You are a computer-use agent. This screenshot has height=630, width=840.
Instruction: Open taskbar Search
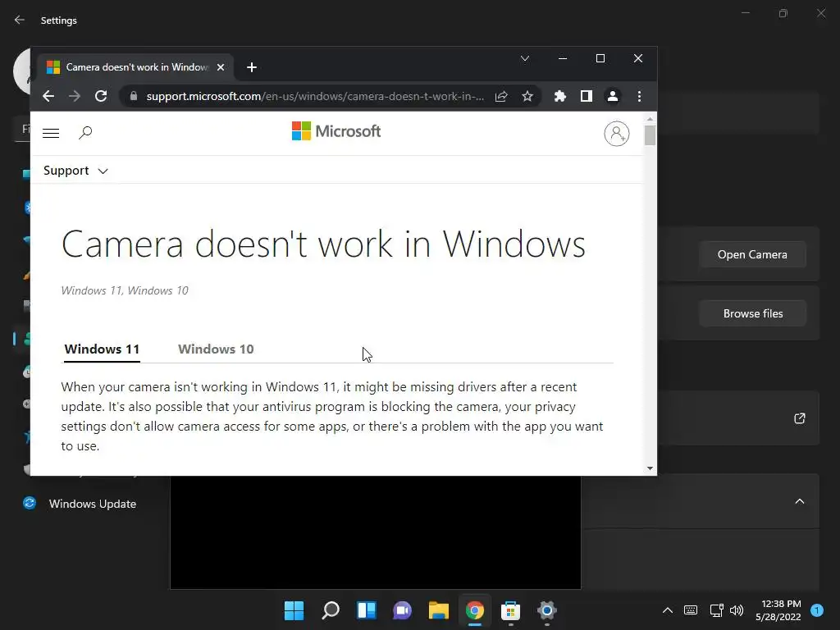330,610
